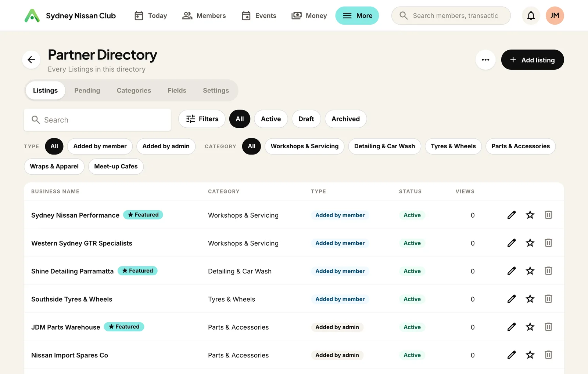
Task: Edit the JDM Parts Warehouse listing
Action: click(512, 327)
